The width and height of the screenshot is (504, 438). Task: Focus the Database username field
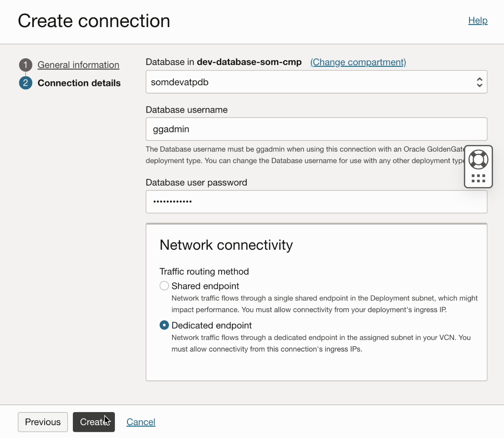[x=316, y=129]
